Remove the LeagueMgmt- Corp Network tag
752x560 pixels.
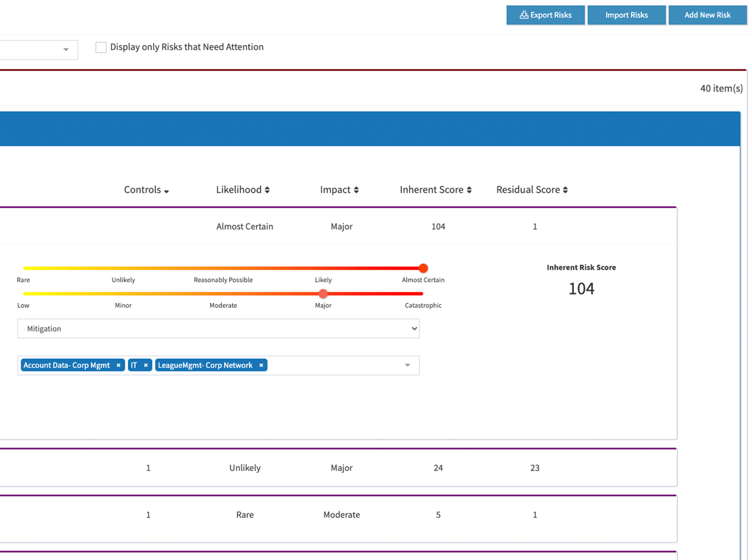point(261,365)
